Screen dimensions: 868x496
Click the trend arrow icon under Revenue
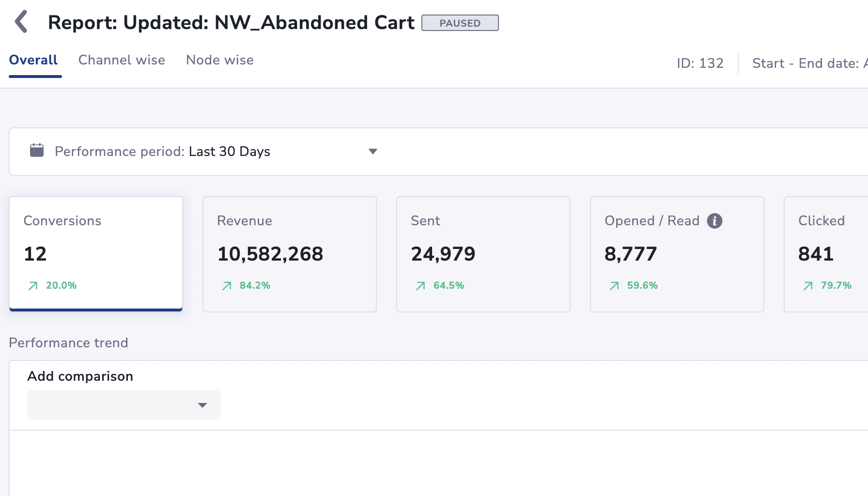tap(227, 286)
